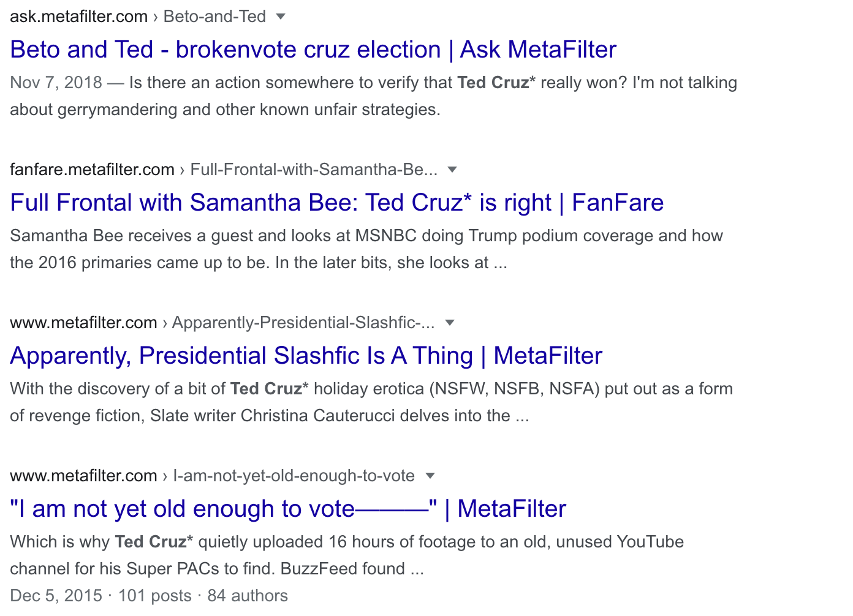Click the ask.metafilter.com breadcrumb URL

click(x=78, y=17)
